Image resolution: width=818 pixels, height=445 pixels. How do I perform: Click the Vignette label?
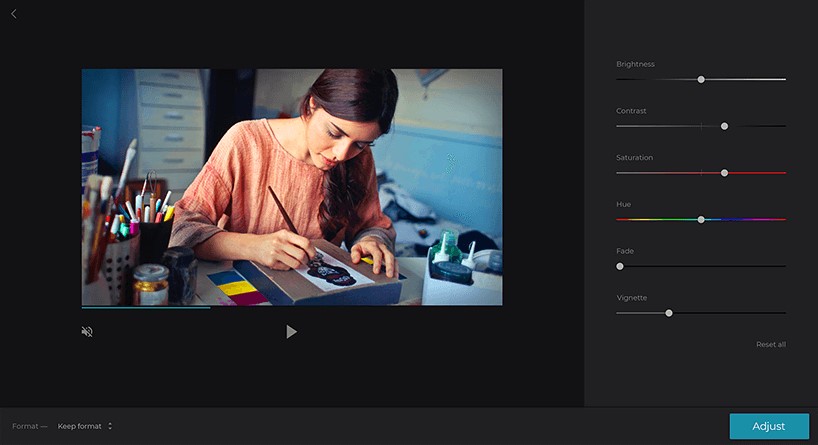tap(632, 298)
